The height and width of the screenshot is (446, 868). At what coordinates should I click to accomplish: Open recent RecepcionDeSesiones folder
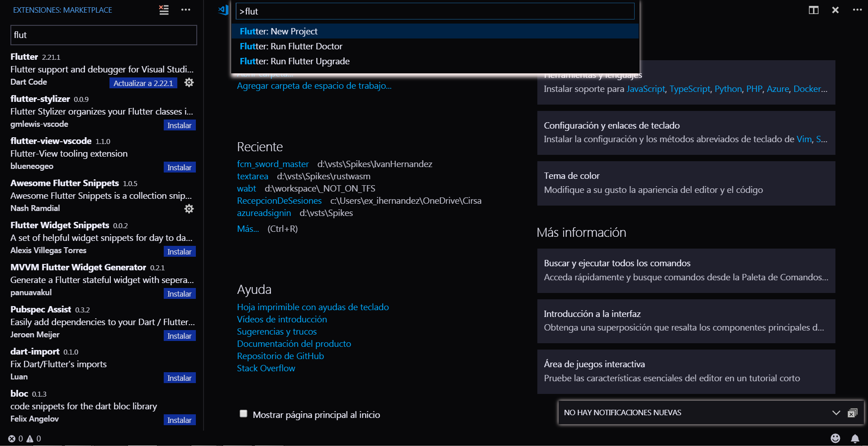[x=279, y=201]
